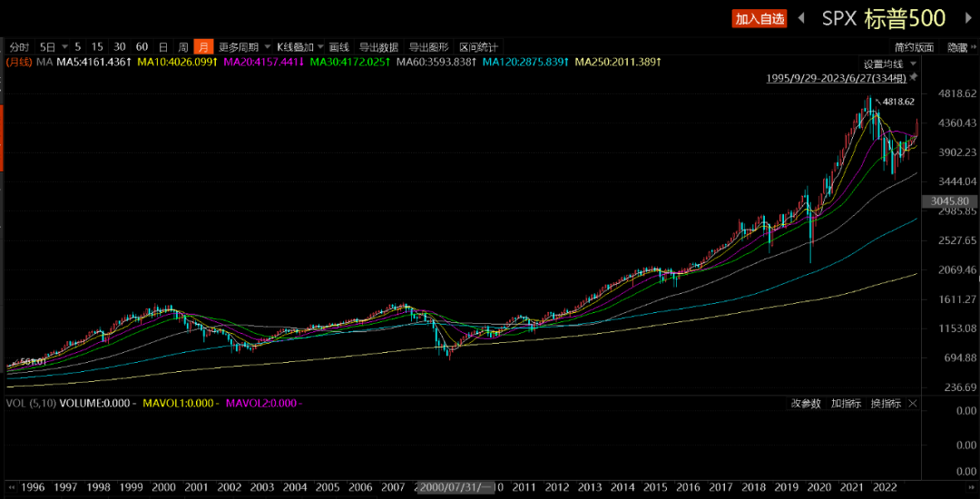Activate the 画线 drawing tool

[x=338, y=47]
